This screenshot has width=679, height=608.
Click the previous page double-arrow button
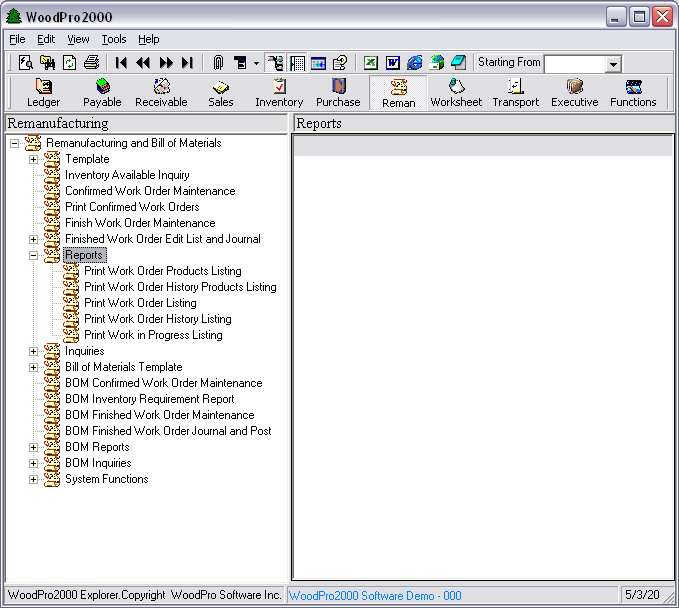[x=143, y=63]
